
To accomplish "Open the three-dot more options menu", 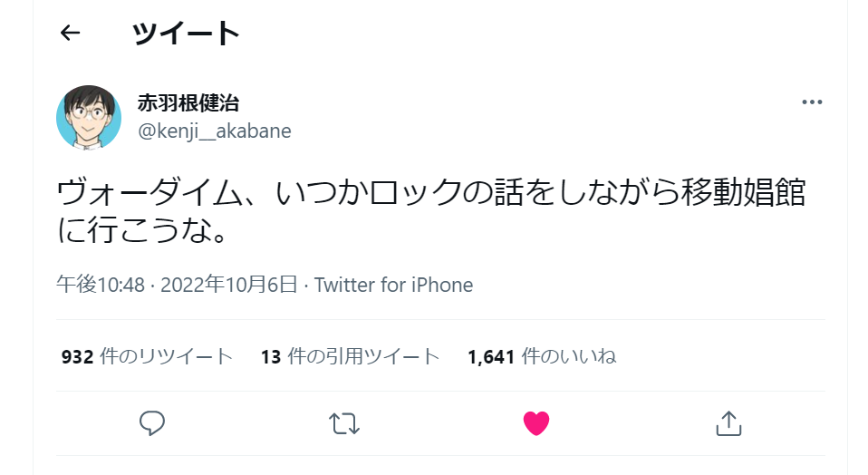I will [x=812, y=102].
